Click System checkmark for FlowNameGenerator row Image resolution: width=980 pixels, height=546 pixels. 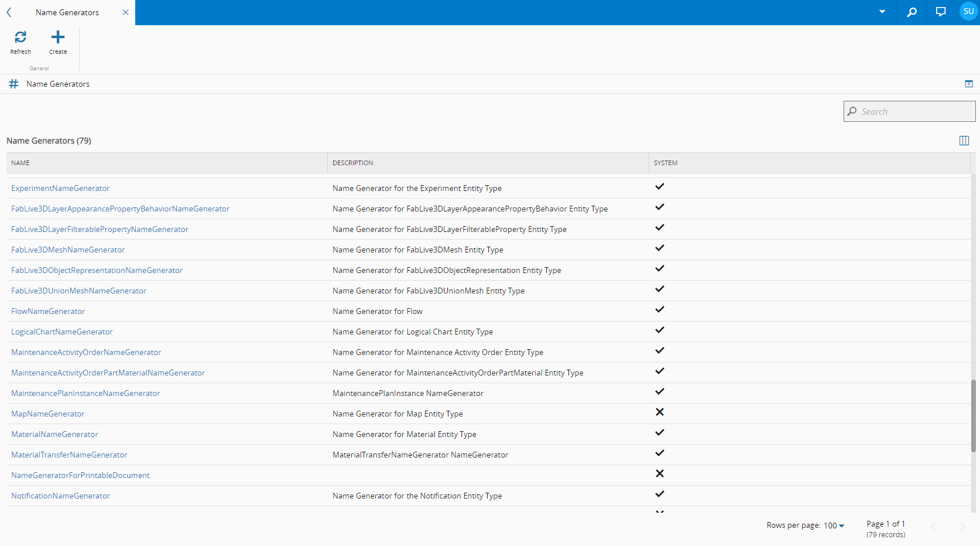[660, 310]
